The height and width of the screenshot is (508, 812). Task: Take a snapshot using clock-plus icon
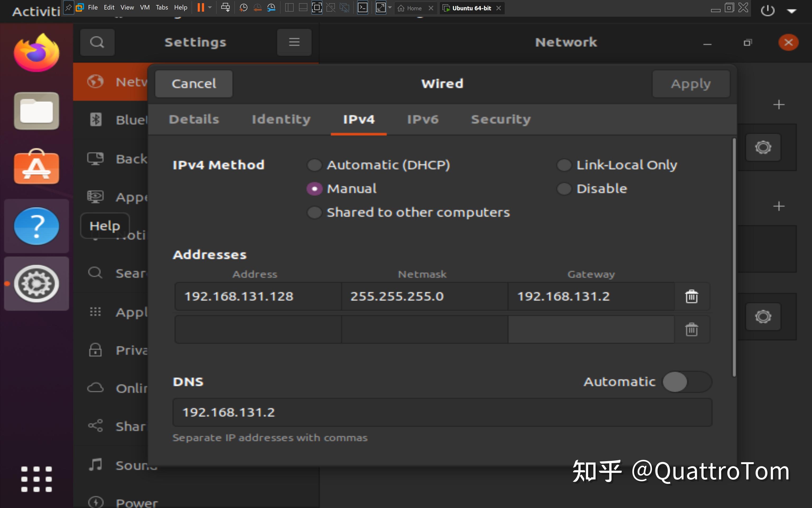[x=243, y=7]
